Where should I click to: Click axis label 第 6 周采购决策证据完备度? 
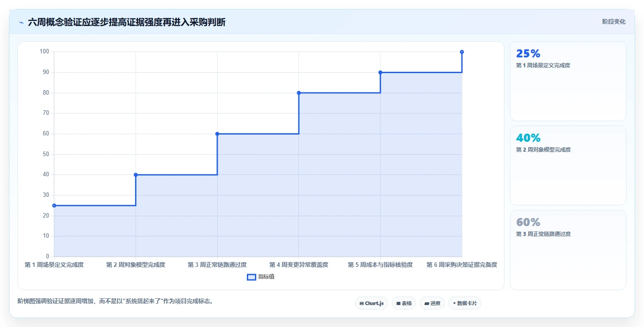(x=462, y=265)
